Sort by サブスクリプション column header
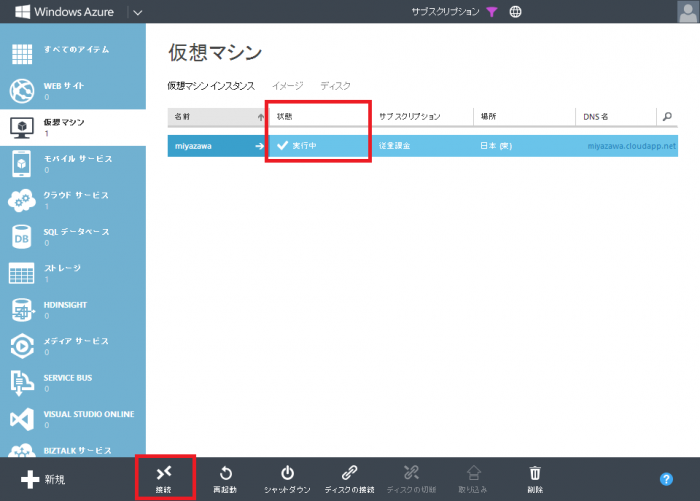 422,117
